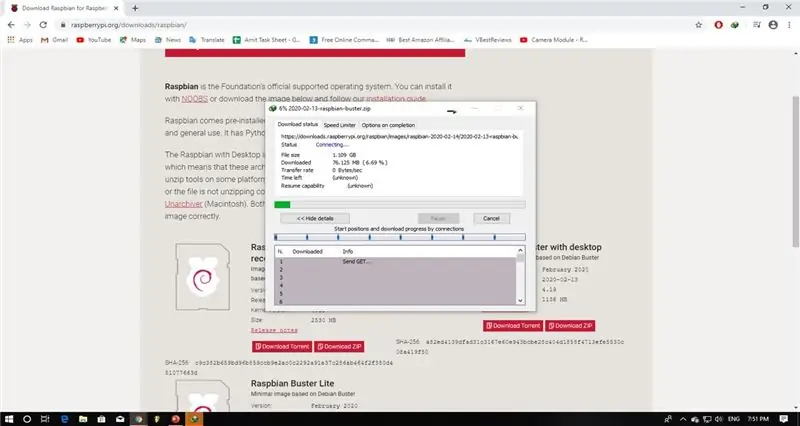Open the Chrome three-dot menu
Screen dimensions: 800x426
pos(789,24)
